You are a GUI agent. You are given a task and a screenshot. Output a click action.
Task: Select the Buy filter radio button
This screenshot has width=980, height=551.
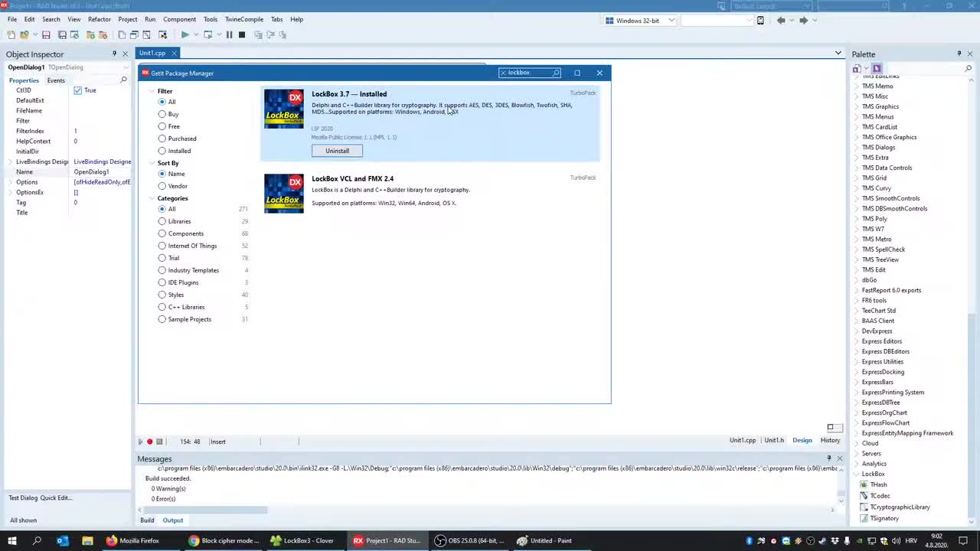pyautogui.click(x=162, y=114)
